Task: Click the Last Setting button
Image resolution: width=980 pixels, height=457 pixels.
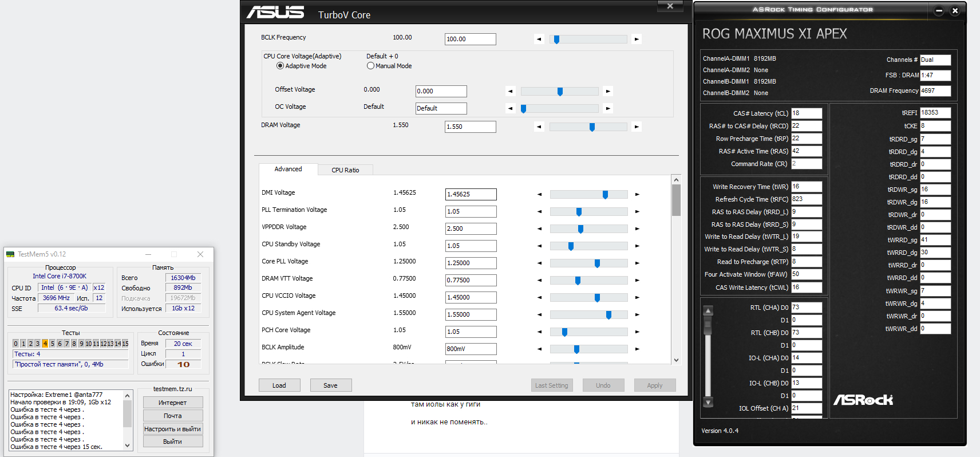Action: 552,385
